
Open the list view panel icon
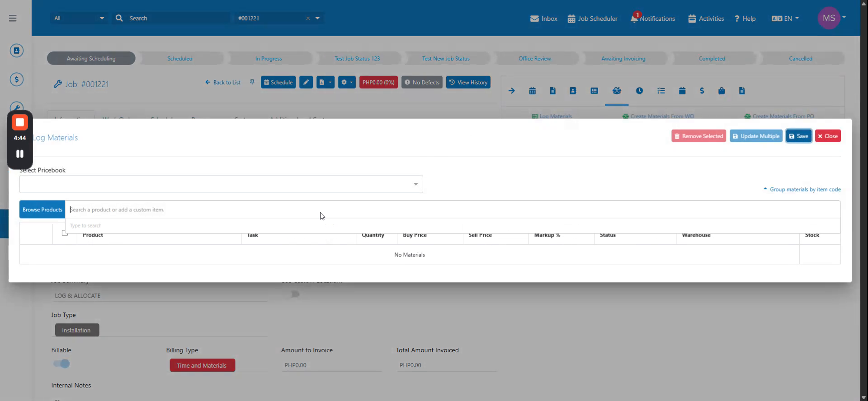coord(594,91)
